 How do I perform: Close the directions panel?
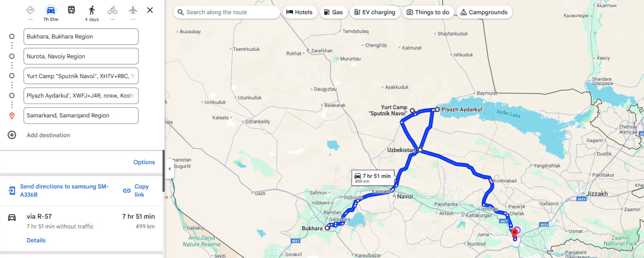pyautogui.click(x=150, y=10)
